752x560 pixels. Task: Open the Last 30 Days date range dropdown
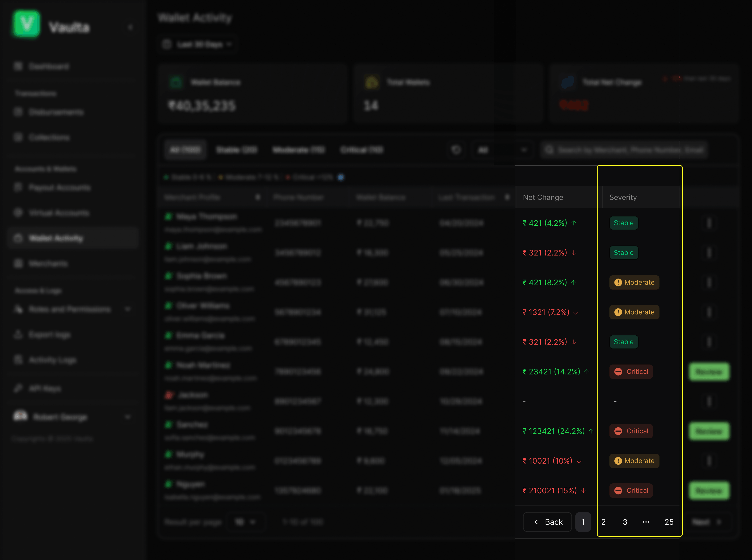[198, 44]
